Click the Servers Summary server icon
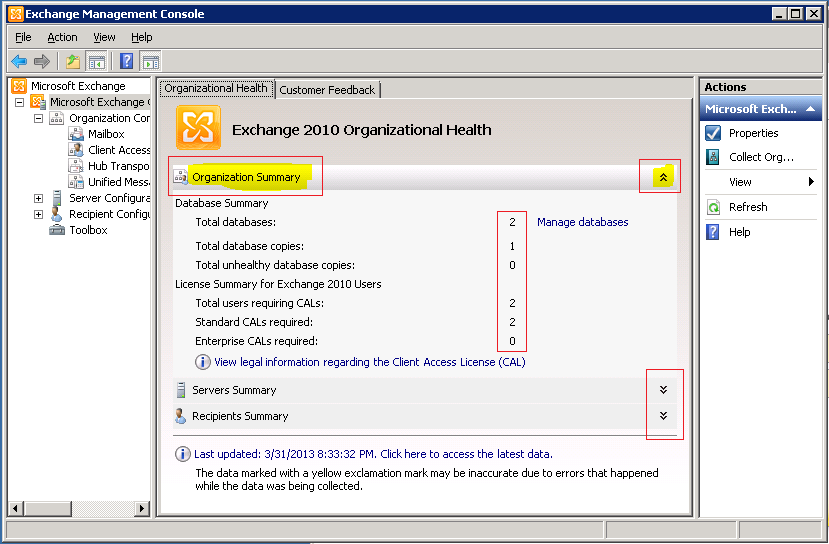 pos(181,390)
